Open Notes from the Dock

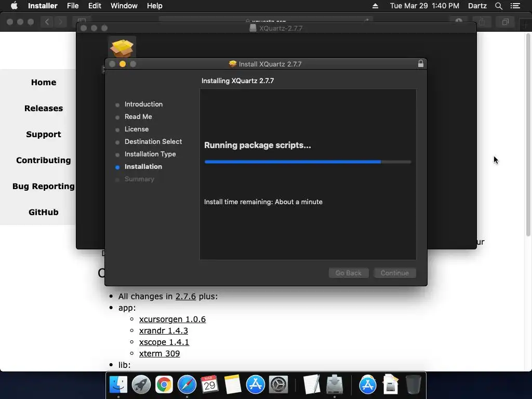(x=232, y=384)
